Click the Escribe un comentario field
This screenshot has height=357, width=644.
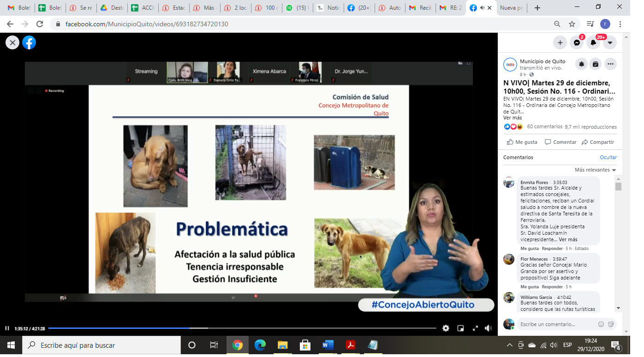(556, 324)
